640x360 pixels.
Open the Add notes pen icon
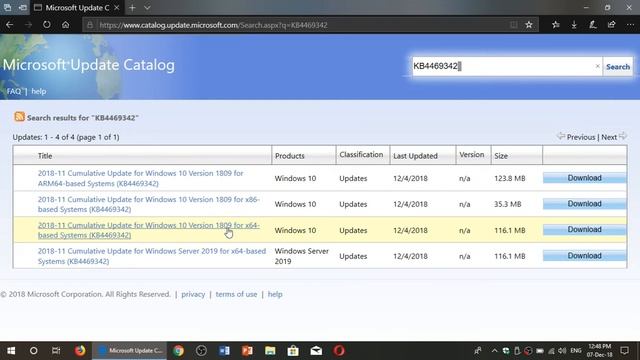(x=593, y=25)
